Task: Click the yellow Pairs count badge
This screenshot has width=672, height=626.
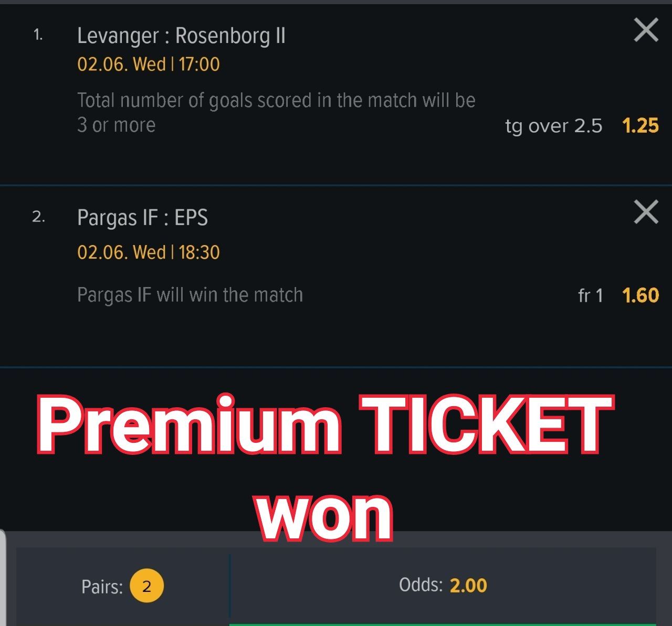Action: [146, 586]
